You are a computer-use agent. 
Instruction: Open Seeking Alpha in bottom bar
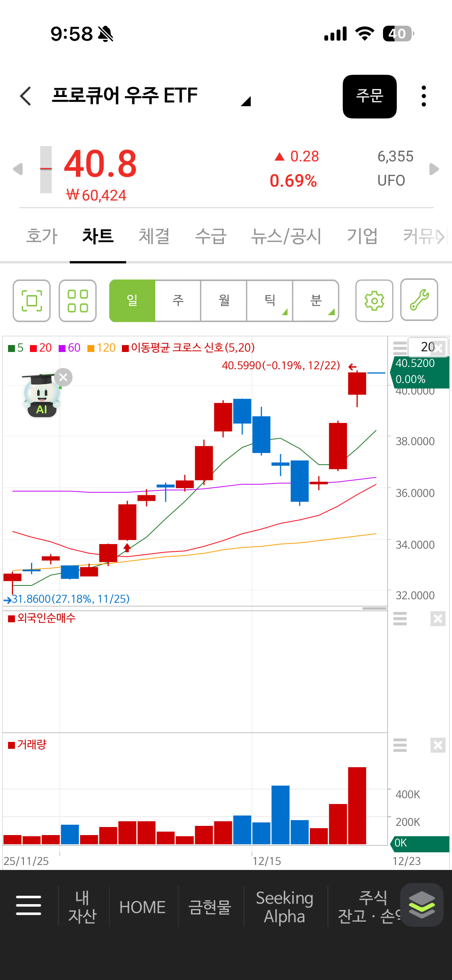(285, 907)
